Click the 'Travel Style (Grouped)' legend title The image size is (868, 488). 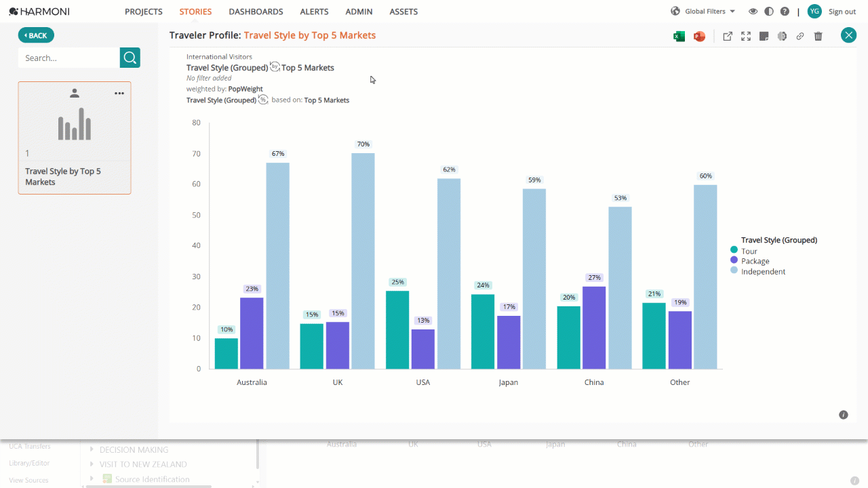click(779, 240)
